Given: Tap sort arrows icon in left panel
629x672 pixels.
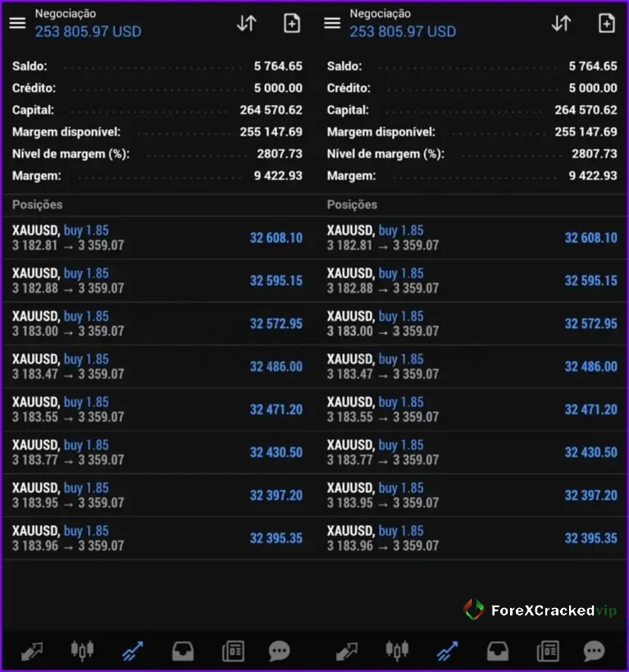Looking at the screenshot, I should click(247, 23).
